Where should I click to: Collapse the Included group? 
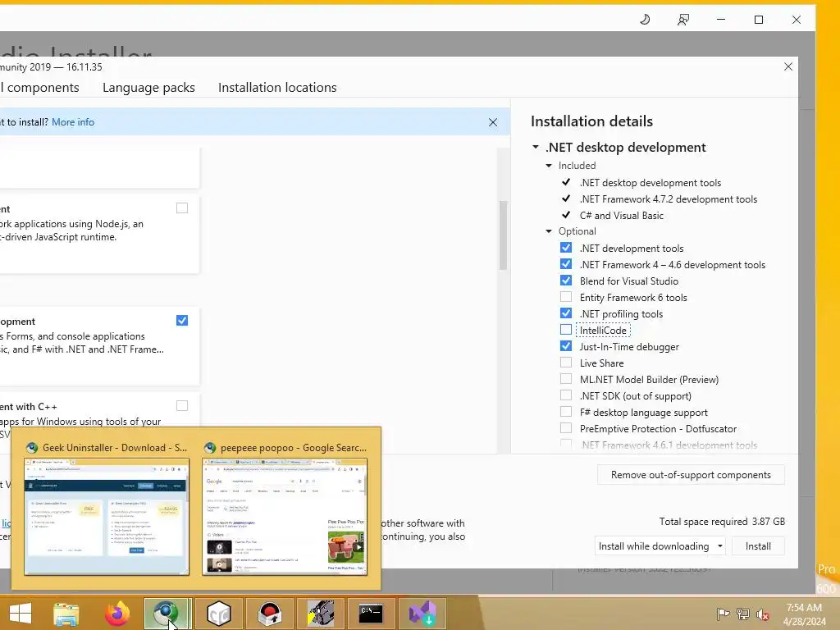pyautogui.click(x=549, y=166)
